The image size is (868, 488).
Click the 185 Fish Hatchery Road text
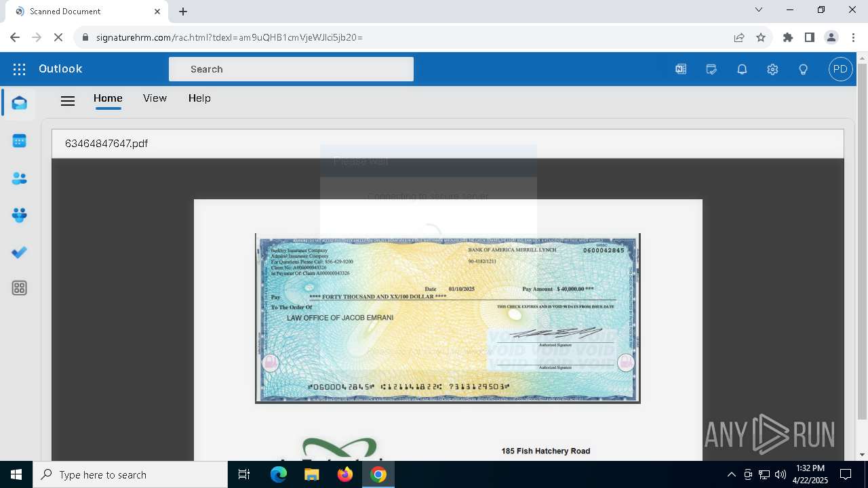click(546, 451)
